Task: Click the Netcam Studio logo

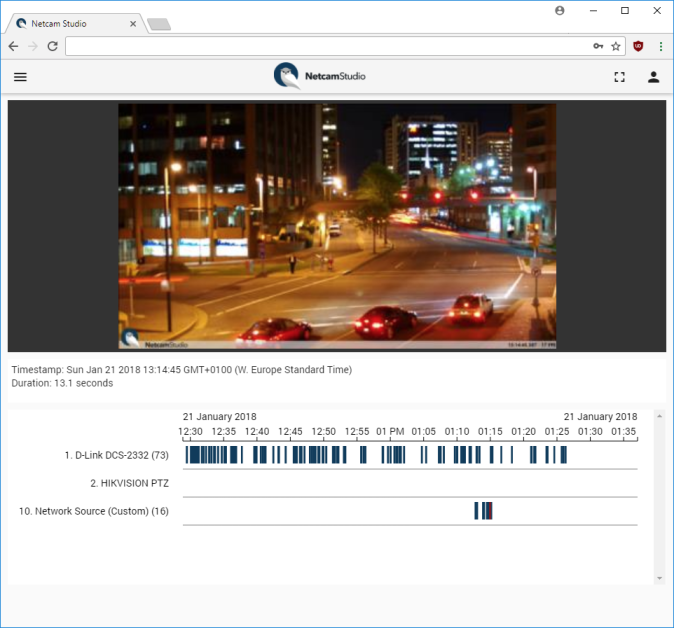Action: pyautogui.click(x=320, y=76)
